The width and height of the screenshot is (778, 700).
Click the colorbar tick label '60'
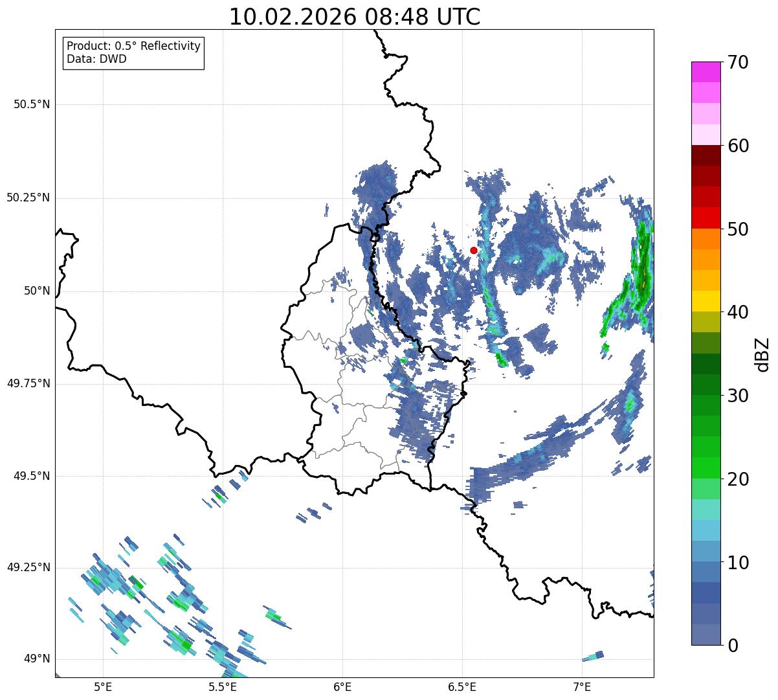point(738,146)
